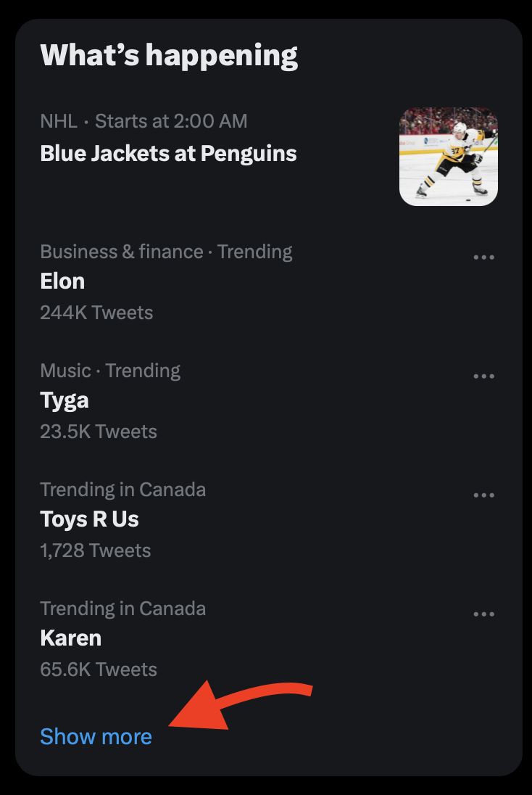Select the Toys R Us trend
Image resolution: width=532 pixels, height=795 pixels.
89,519
